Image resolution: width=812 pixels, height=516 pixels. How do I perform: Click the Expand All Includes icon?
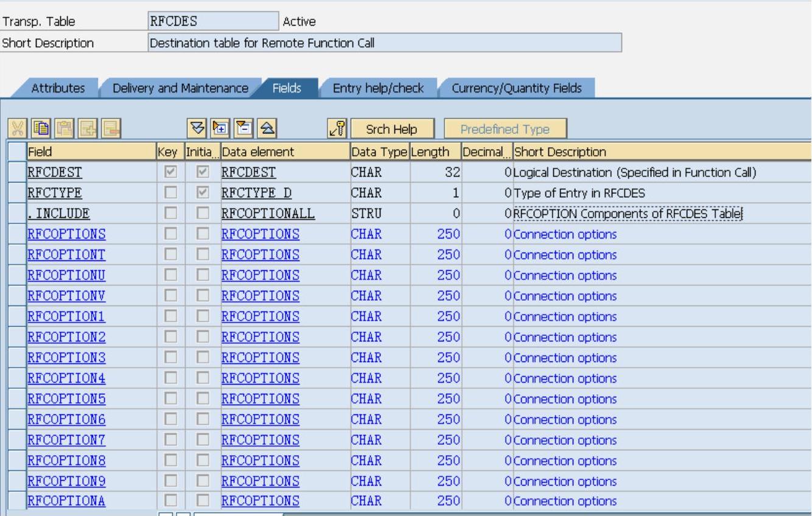coord(197,129)
